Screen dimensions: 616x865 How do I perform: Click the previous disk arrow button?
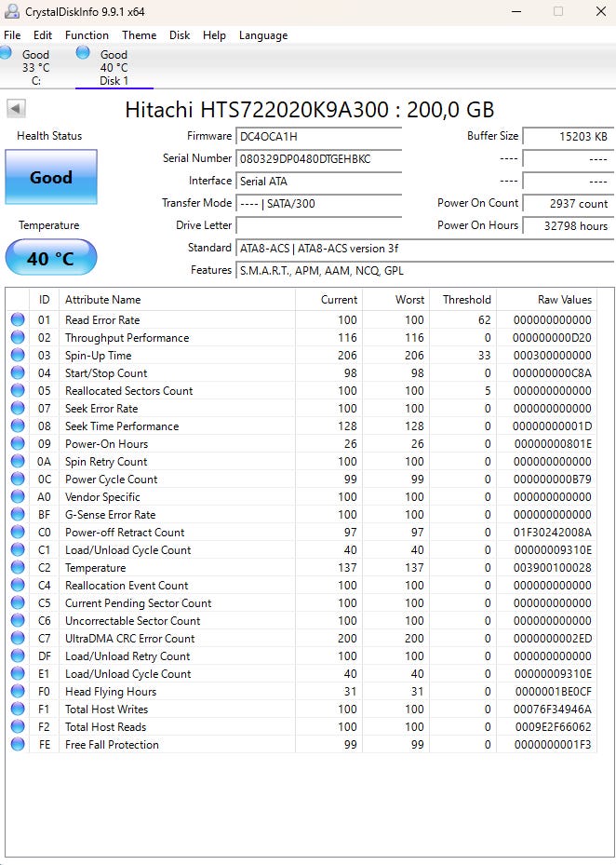[x=16, y=109]
